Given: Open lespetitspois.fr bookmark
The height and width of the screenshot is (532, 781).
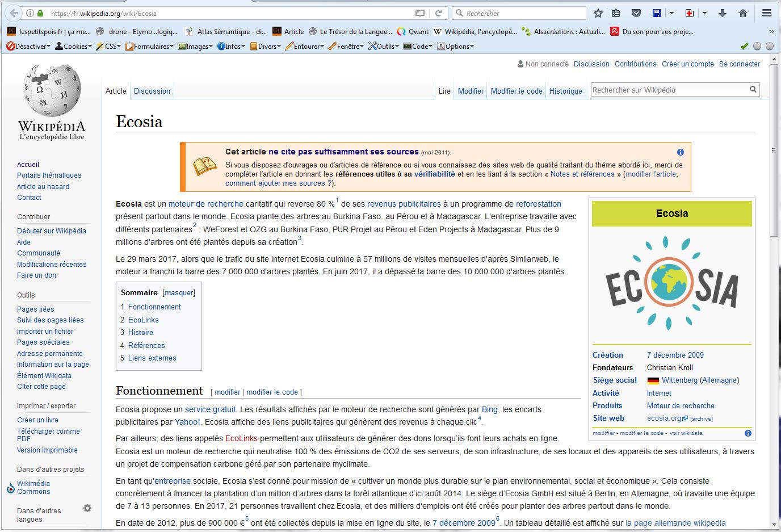Looking at the screenshot, I should click(x=49, y=32).
